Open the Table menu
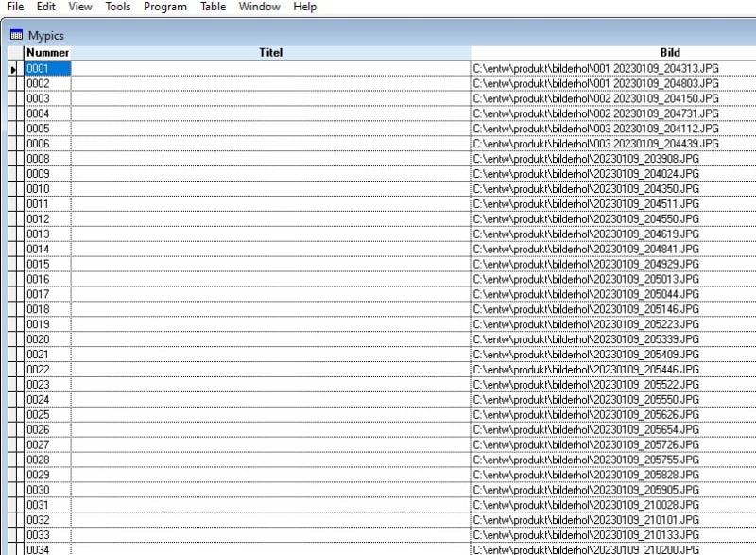This screenshot has width=756, height=555. (x=214, y=7)
